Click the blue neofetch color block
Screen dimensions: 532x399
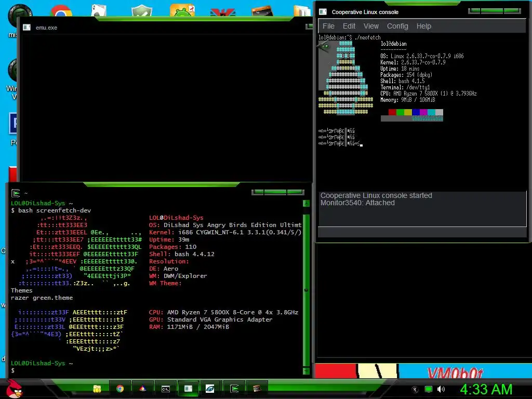(x=416, y=112)
